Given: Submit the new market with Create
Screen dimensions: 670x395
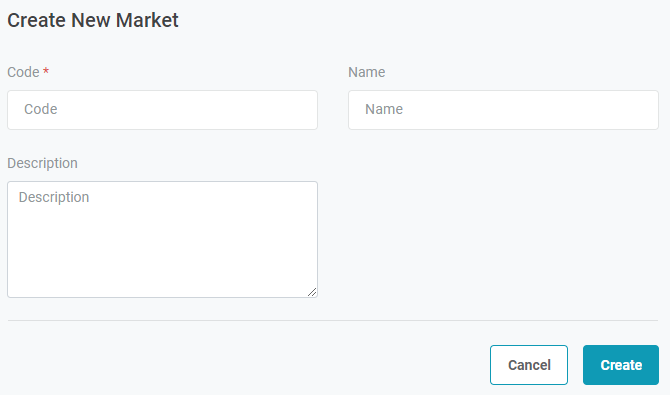Looking at the screenshot, I should (621, 365).
